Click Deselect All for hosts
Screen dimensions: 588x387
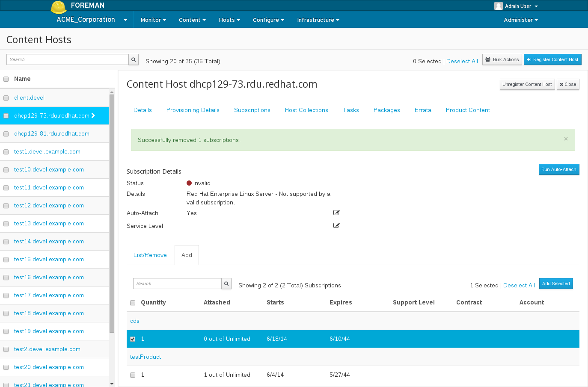pos(462,61)
